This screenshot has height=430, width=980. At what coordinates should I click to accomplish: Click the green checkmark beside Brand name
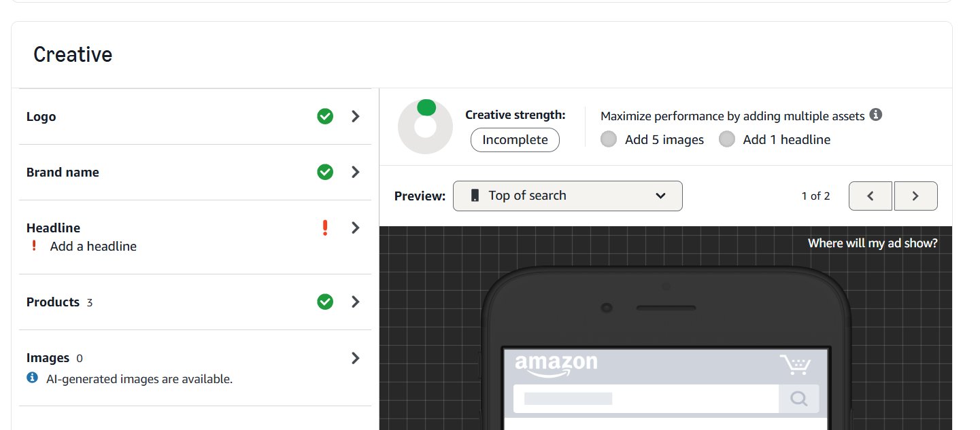(x=325, y=172)
